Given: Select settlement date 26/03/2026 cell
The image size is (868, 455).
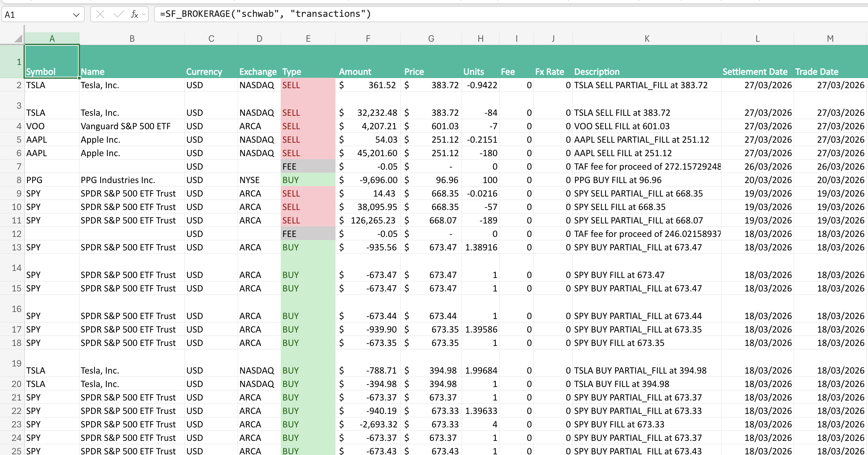Looking at the screenshot, I should coord(757,166).
